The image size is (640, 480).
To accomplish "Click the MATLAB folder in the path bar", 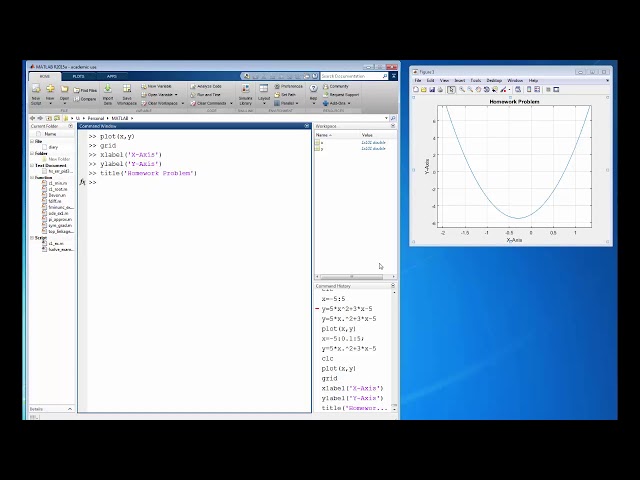I will coord(120,118).
